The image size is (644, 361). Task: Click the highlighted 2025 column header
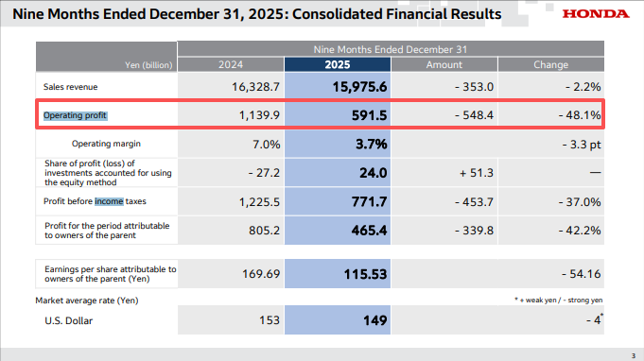pos(338,64)
